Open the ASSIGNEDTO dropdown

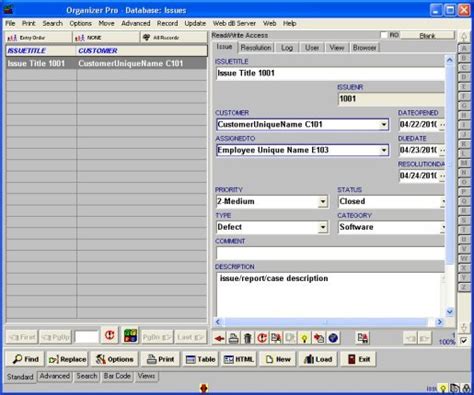pos(384,150)
